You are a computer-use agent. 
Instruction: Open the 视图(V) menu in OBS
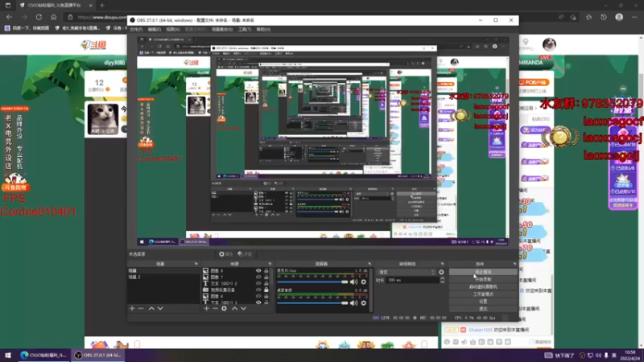click(x=173, y=30)
